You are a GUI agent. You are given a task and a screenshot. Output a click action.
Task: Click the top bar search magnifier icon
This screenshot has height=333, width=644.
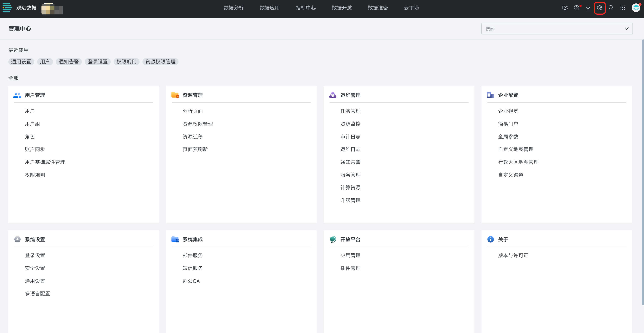[x=611, y=8]
